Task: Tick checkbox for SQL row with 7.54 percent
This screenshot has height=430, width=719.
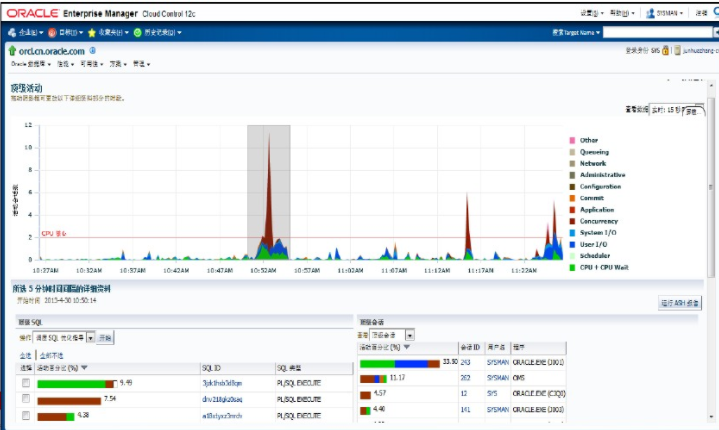Action: (26, 399)
